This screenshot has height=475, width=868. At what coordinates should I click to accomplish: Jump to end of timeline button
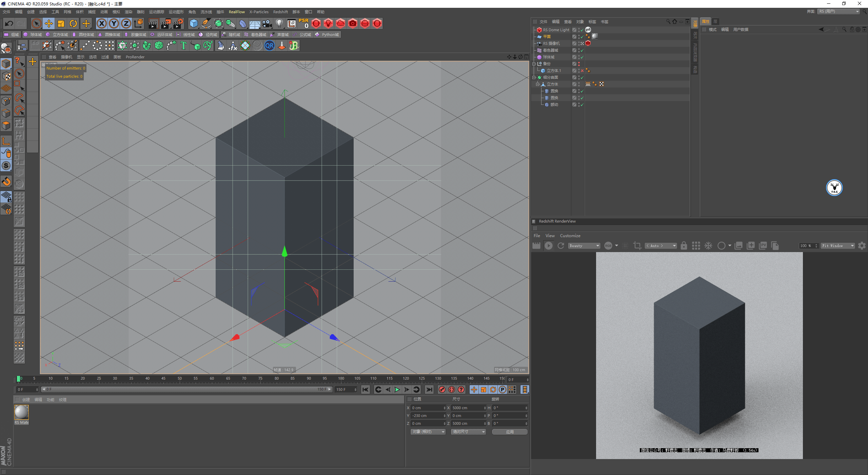coord(429,389)
